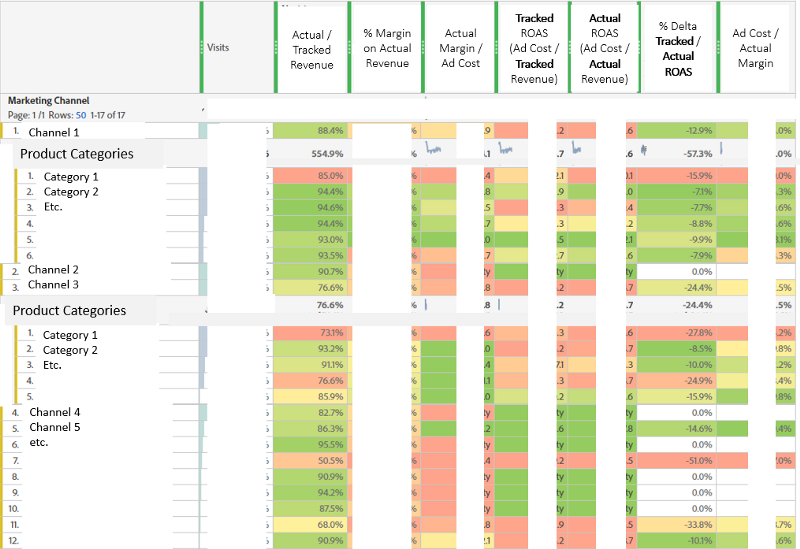800x549 pixels.
Task: Click the 94.6% revenue cell
Action: (310, 208)
